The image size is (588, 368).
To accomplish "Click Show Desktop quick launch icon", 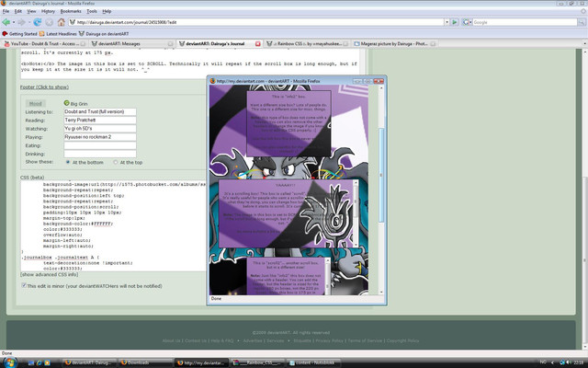I will pyautogui.click(x=30, y=362).
